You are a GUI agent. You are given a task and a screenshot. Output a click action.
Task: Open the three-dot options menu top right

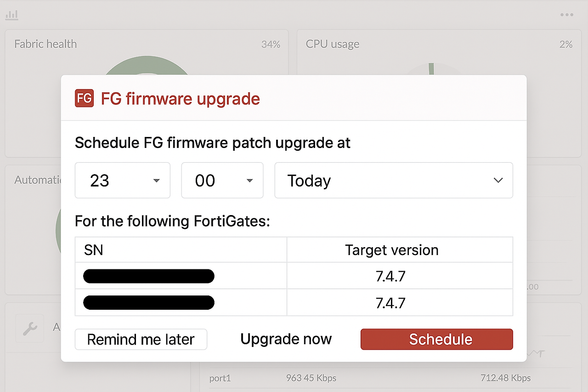coord(567,14)
